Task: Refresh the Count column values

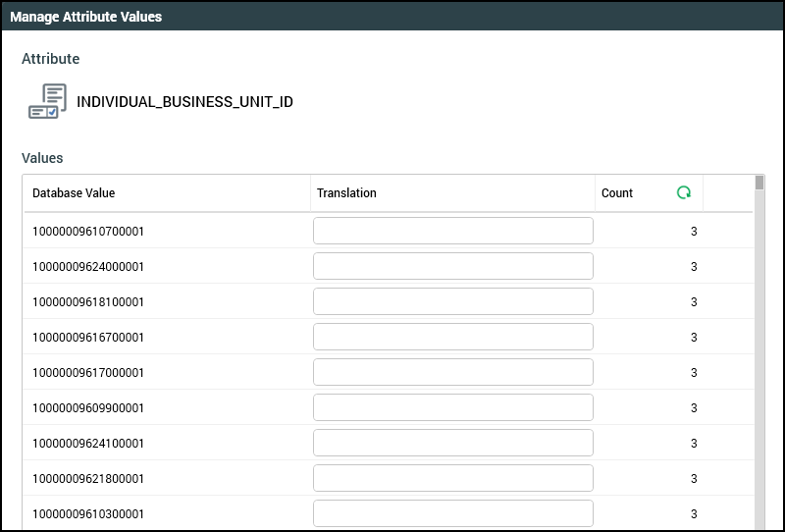Action: point(684,193)
